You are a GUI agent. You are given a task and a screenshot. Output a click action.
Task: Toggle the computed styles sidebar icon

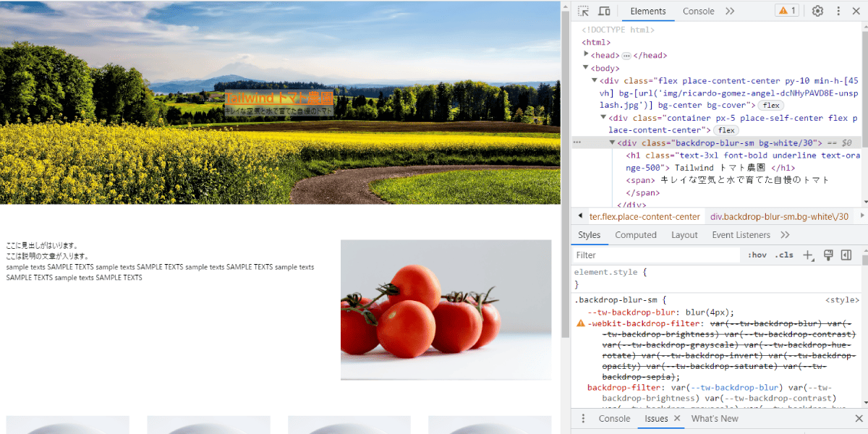846,255
